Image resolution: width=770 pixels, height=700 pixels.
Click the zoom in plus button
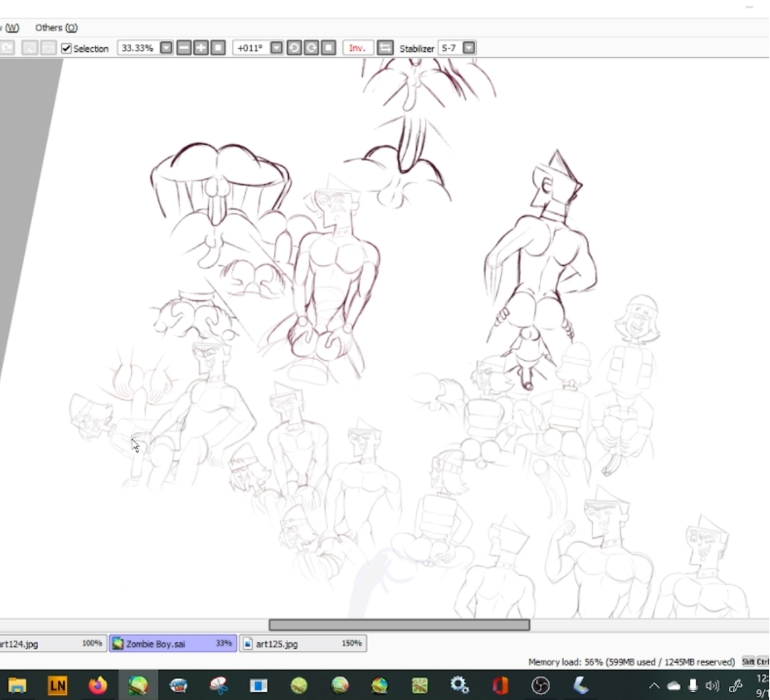point(201,48)
